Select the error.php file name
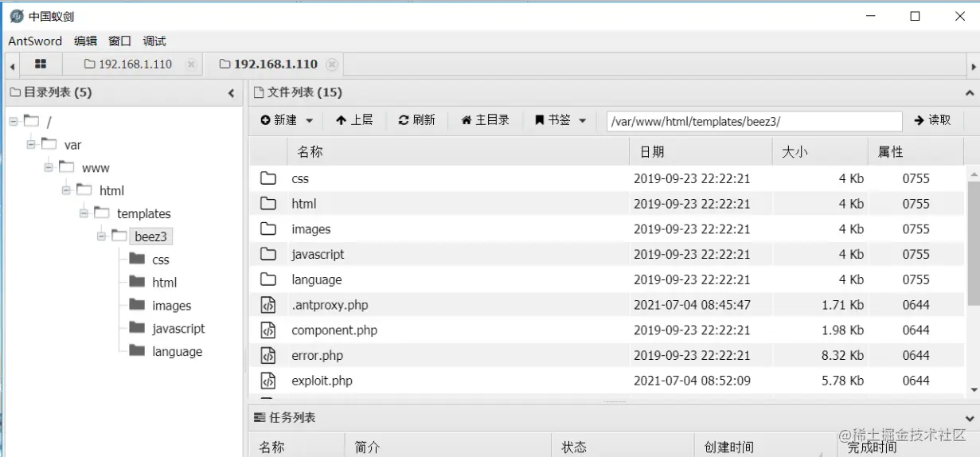This screenshot has width=980, height=457. 317,355
